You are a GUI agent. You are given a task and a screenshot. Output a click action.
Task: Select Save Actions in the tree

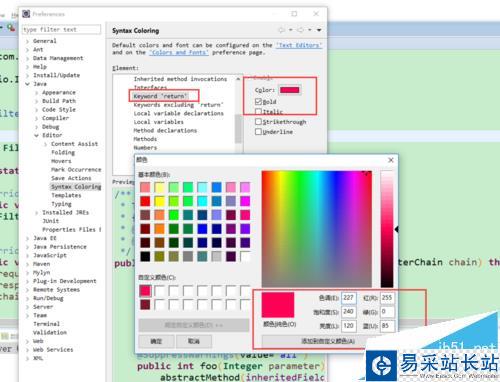point(71,178)
